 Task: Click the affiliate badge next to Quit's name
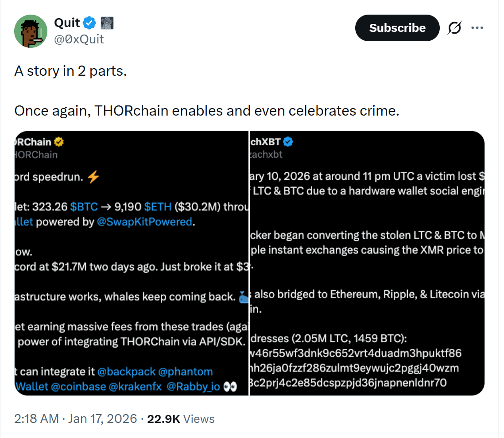pyautogui.click(x=106, y=23)
